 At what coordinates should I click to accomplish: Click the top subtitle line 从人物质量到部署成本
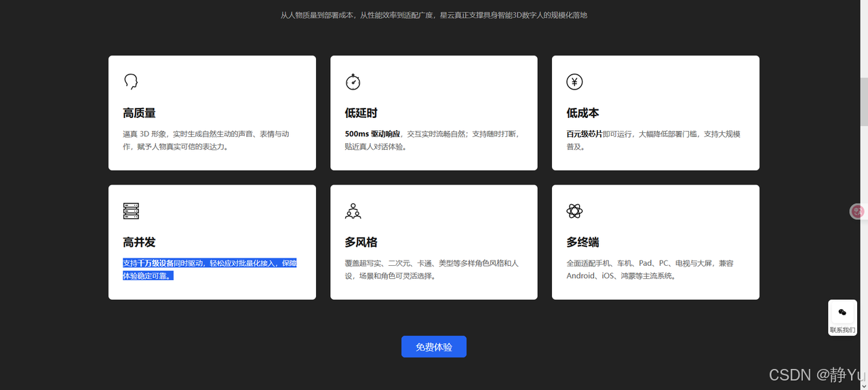(x=434, y=15)
